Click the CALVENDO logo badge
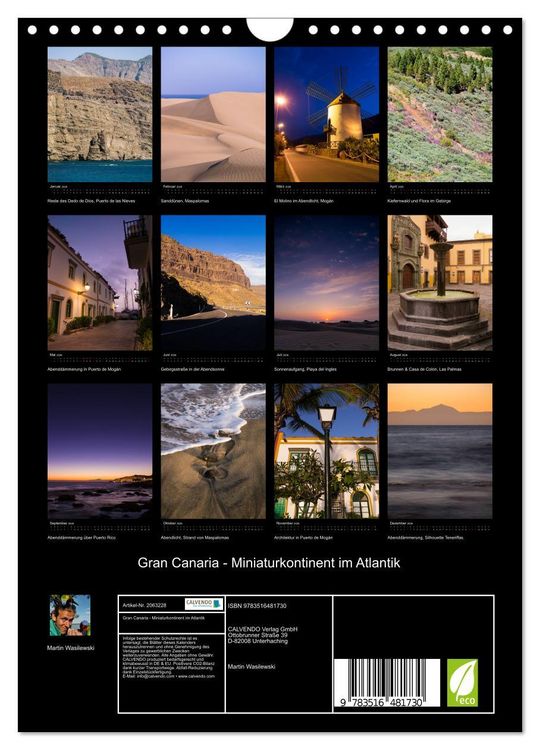The width and height of the screenshot is (540, 750). 204,604
